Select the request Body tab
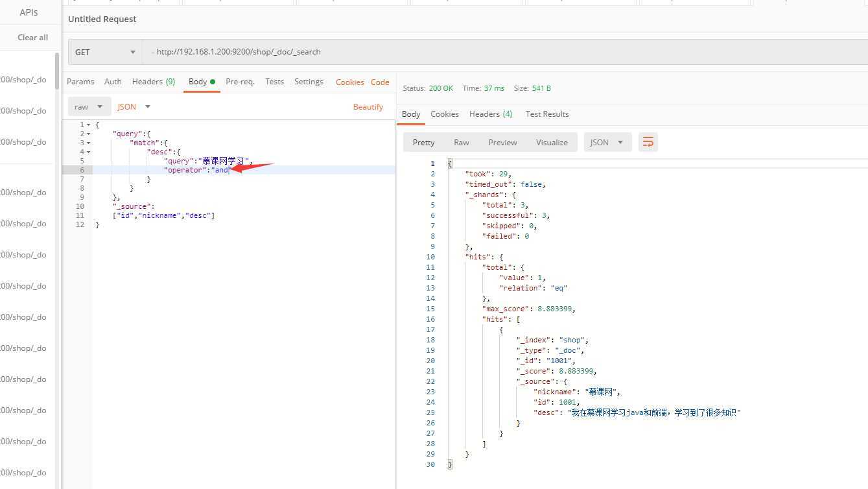The width and height of the screenshot is (868, 489). pyautogui.click(x=202, y=82)
